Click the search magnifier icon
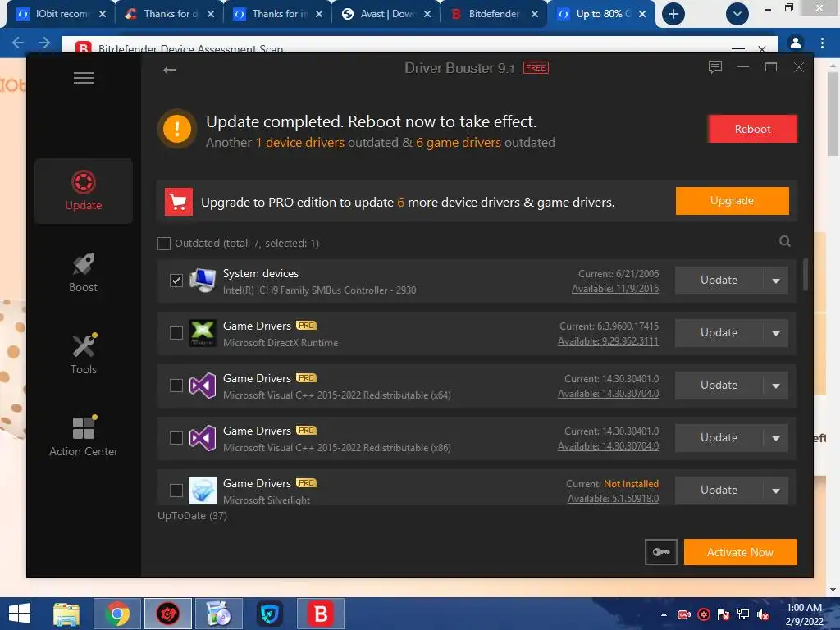Image resolution: width=840 pixels, height=630 pixels. [785, 242]
